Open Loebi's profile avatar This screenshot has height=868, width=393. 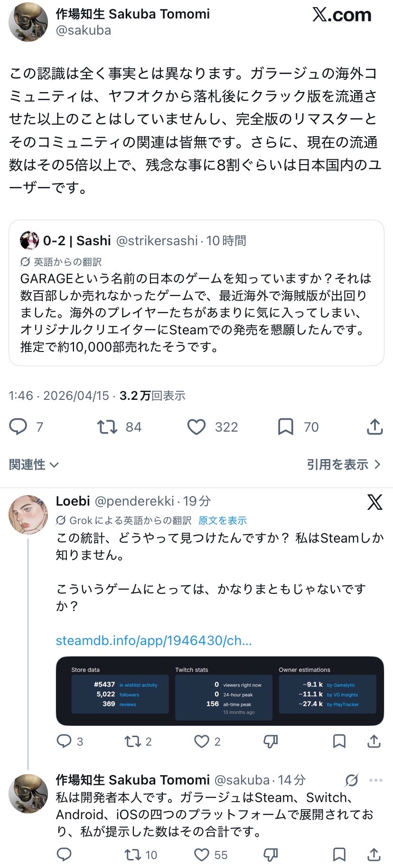coord(28,515)
